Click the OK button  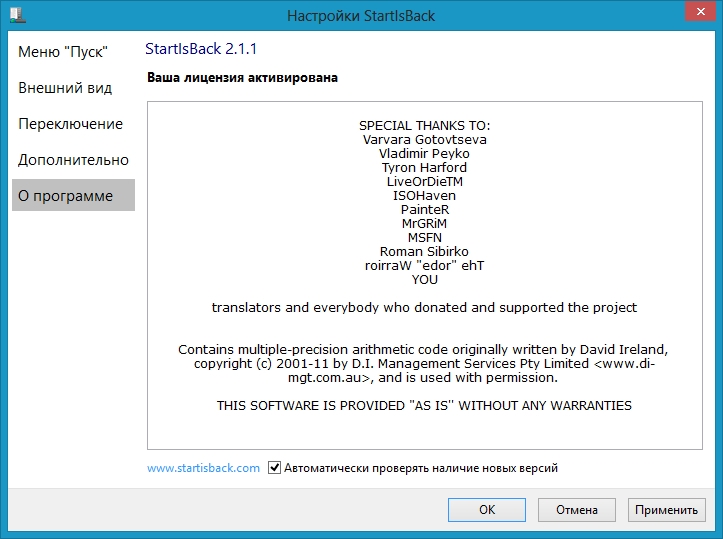tap(486, 509)
